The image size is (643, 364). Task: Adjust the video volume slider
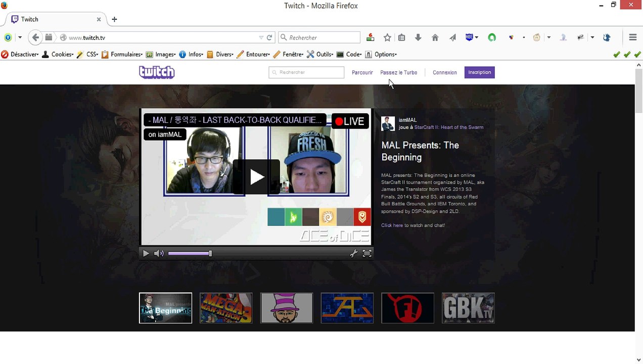pyautogui.click(x=190, y=253)
